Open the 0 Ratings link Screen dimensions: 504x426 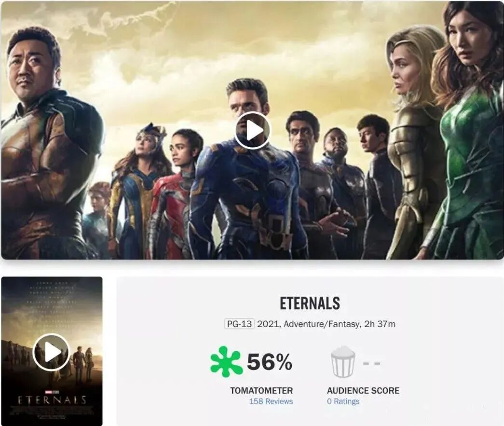[x=343, y=401]
